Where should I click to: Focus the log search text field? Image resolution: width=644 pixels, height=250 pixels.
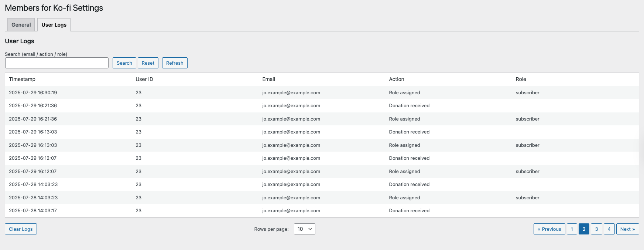tap(57, 63)
